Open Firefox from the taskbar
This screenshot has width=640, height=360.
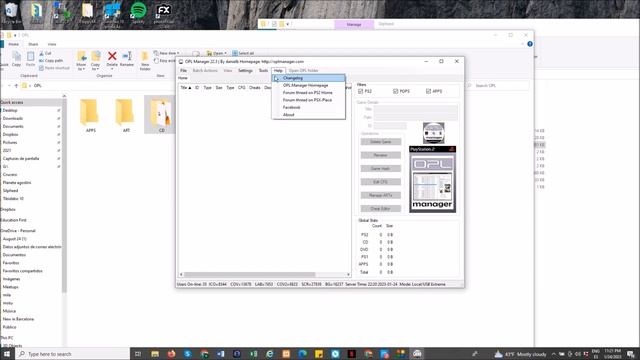(171, 354)
